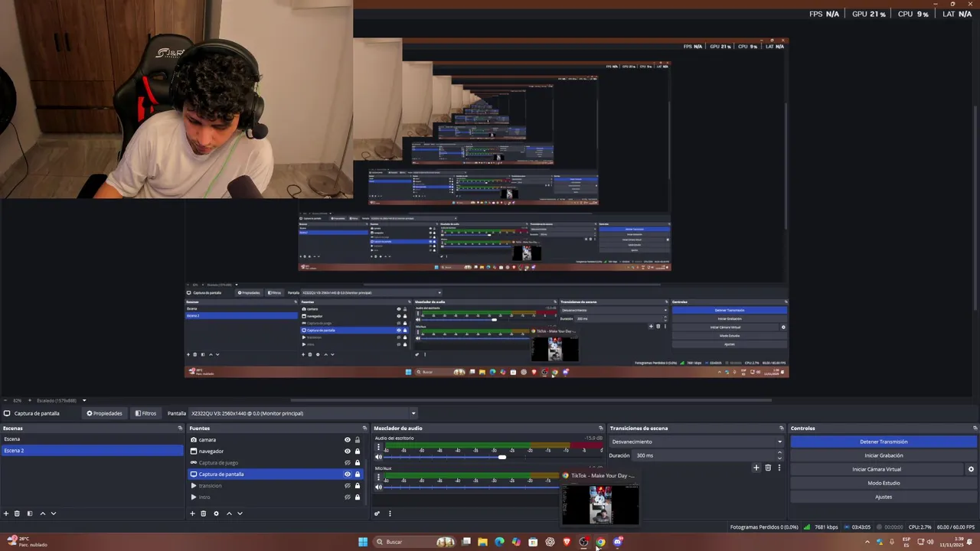The image size is (980, 551).
Task: Open Windows Start menu
Action: [363, 542]
